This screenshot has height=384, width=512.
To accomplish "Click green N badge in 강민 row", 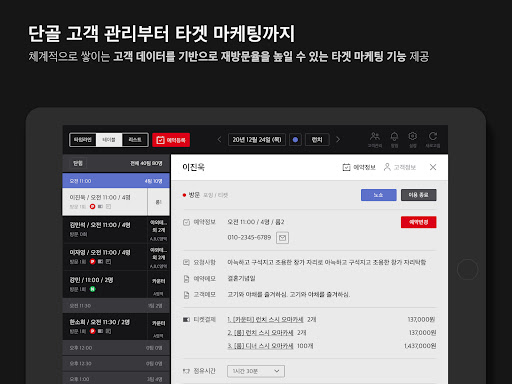I will pos(92,289).
